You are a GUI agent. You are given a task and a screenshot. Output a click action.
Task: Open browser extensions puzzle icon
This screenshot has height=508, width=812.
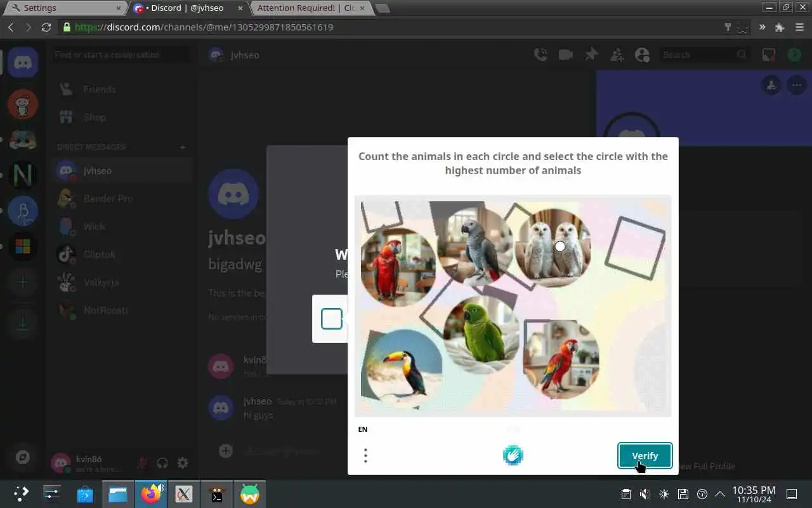[x=780, y=27]
